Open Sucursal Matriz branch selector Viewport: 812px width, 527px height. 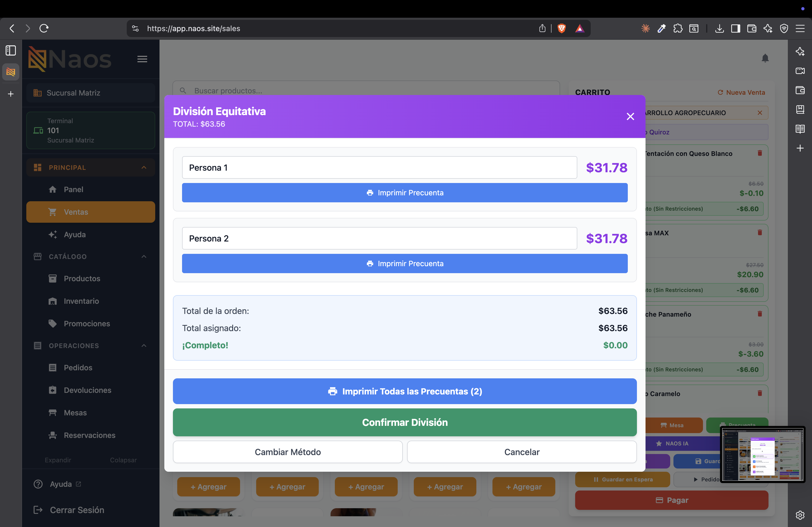pos(90,93)
